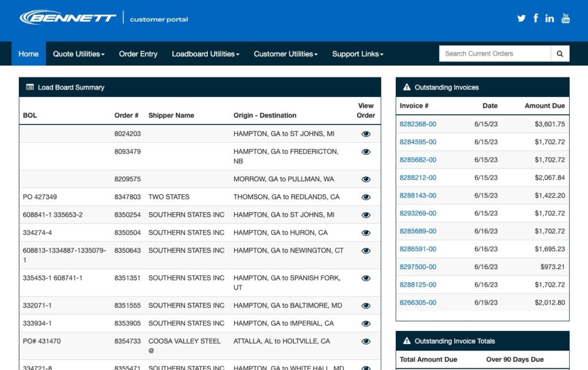The image size is (588, 370).
Task: Open invoice 8288212-00
Action: pos(418,177)
